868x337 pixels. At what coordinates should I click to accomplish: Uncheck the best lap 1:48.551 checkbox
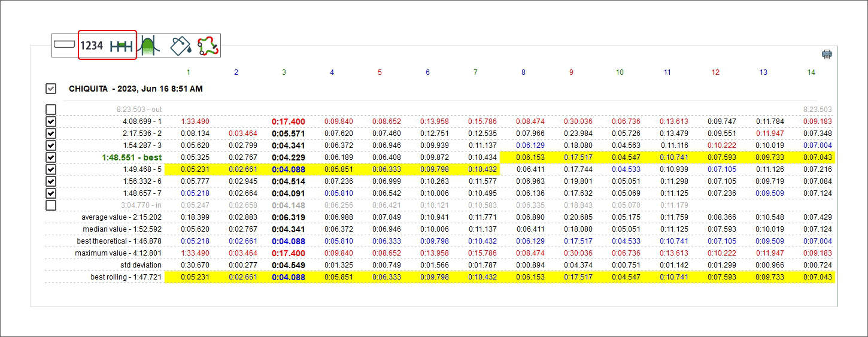pyautogui.click(x=51, y=157)
